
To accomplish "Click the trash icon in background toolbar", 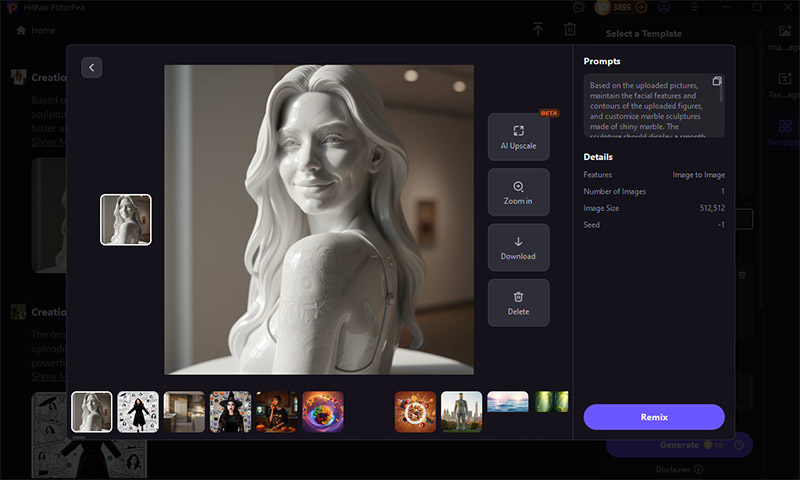I will point(570,29).
